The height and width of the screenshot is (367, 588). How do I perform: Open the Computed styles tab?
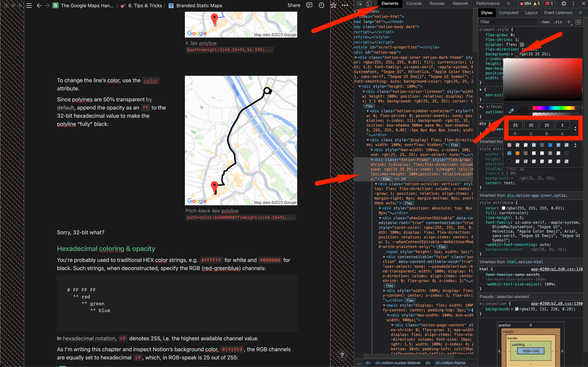tap(509, 13)
